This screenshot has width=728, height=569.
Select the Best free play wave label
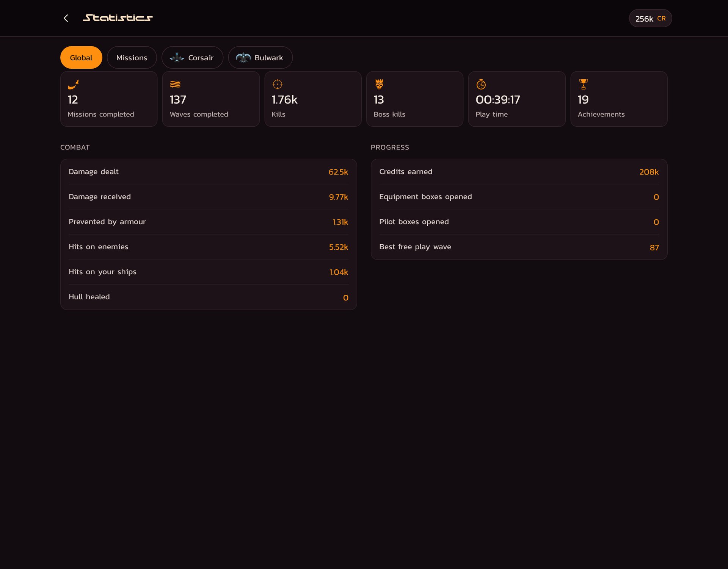[415, 247]
